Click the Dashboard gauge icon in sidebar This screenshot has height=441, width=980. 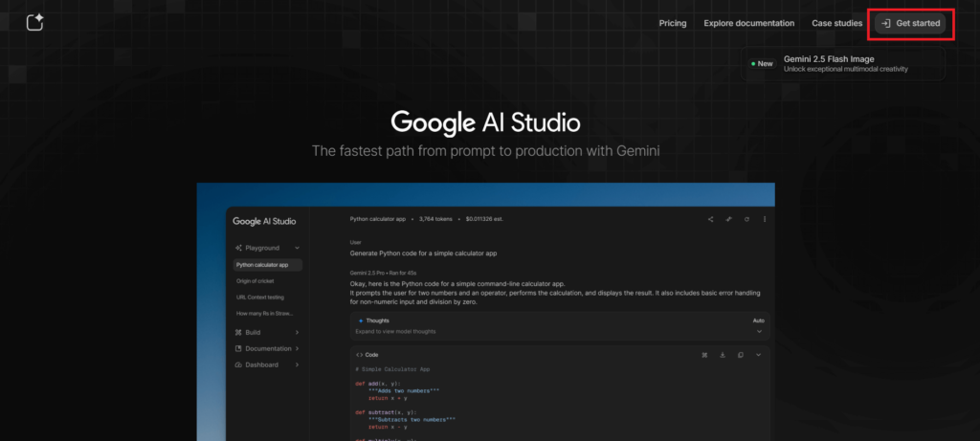tap(238, 364)
